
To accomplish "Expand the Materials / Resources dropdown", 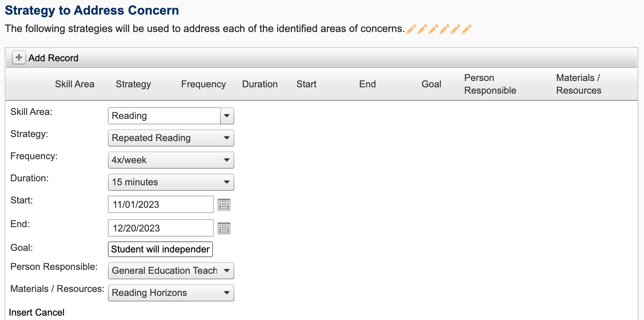I will pos(171,293).
